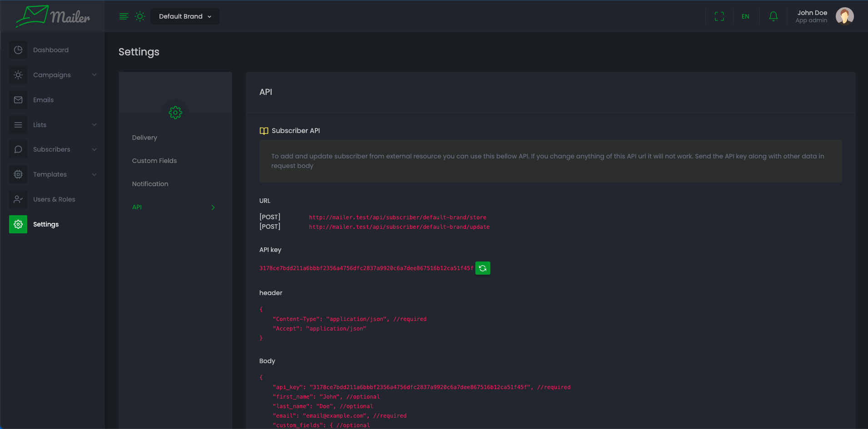The height and width of the screenshot is (429, 868).
Task: Click the subscriber store API URL
Action: pos(397,217)
